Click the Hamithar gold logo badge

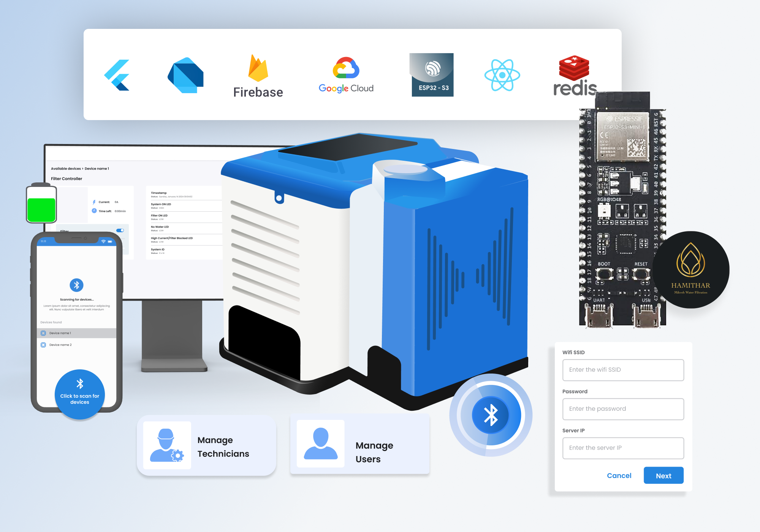690,270
